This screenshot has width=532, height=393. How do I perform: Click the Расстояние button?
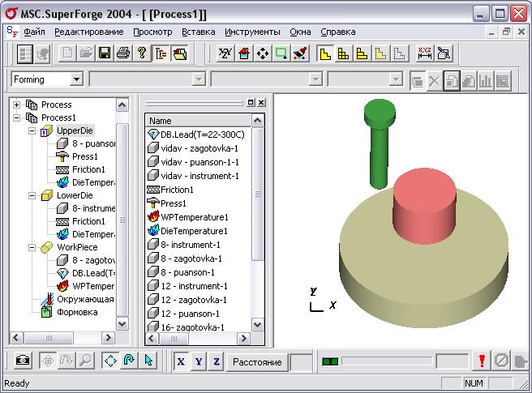pyautogui.click(x=257, y=362)
